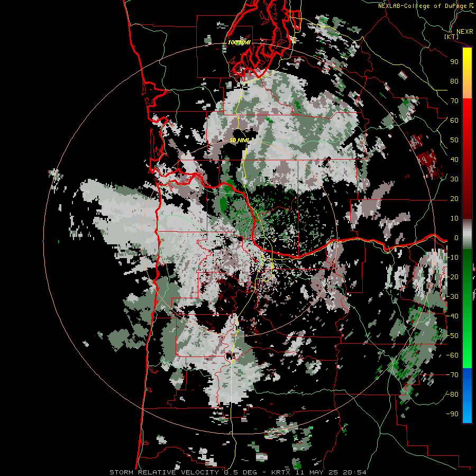Viewport: 476px width, 476px height.
Task: Click the Storm Relative Velocity caption at the bottom
Action: click(237, 472)
